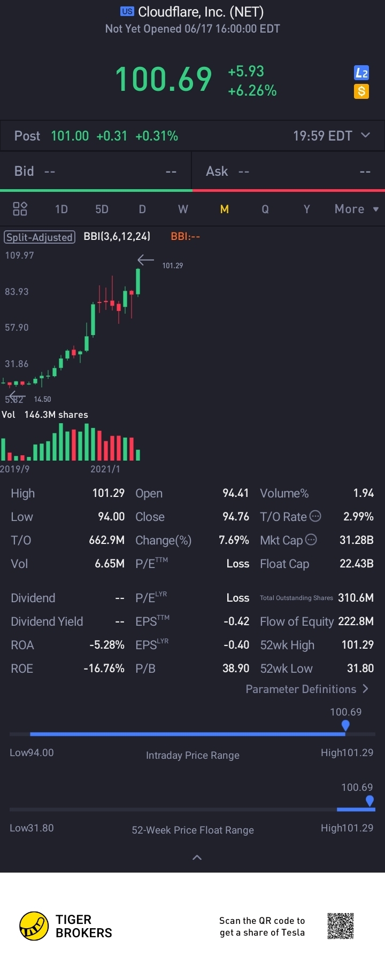Viewport: 385px width, 980px height.
Task: Toggle the Split-Adjusted chart option
Action: tap(39, 237)
